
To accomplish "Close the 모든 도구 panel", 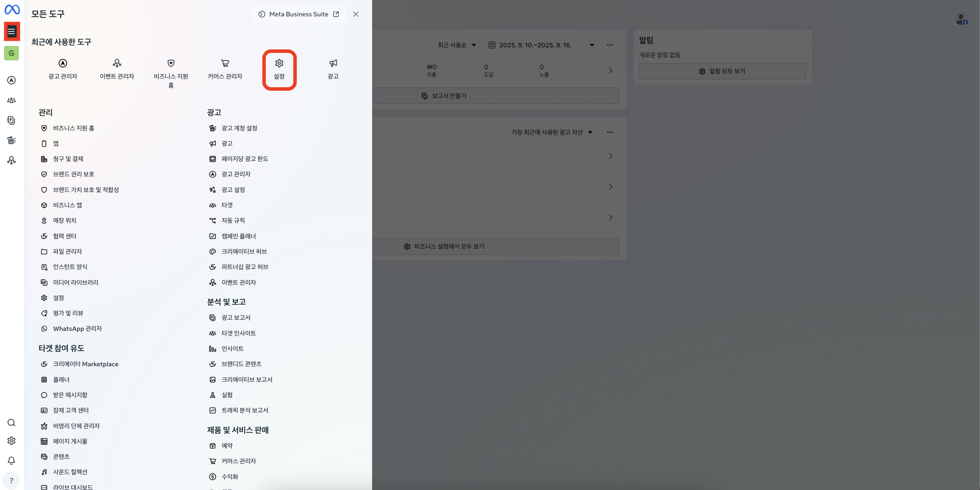I will [356, 14].
